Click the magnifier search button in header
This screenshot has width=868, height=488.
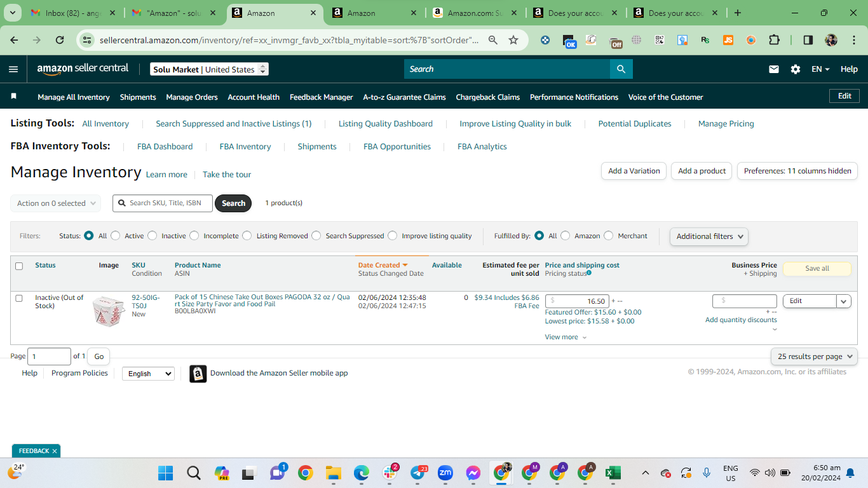[621, 69]
